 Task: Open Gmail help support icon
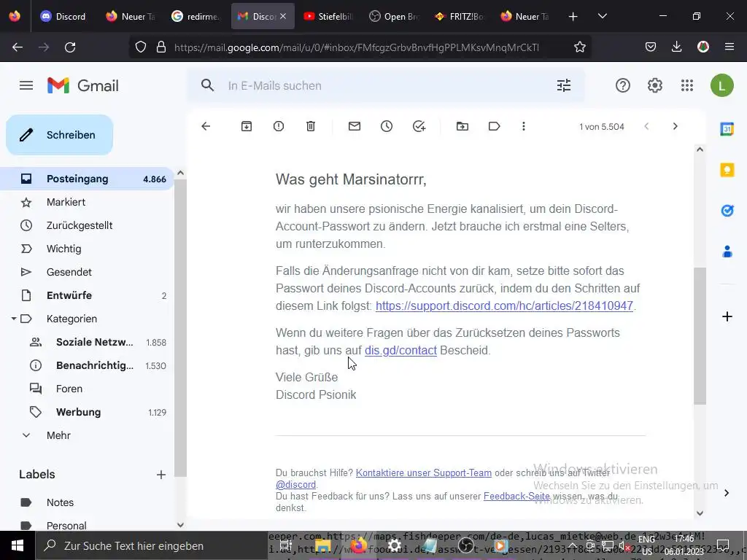(623, 86)
